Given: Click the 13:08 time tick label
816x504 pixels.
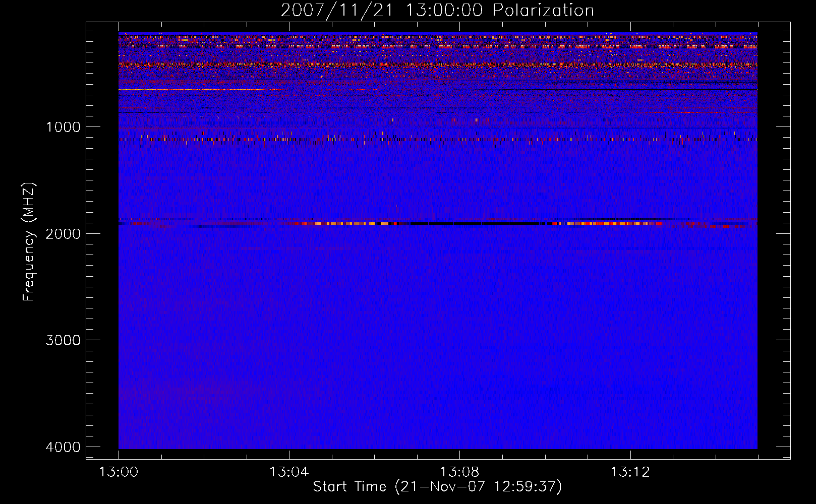Looking at the screenshot, I should coord(459,472).
